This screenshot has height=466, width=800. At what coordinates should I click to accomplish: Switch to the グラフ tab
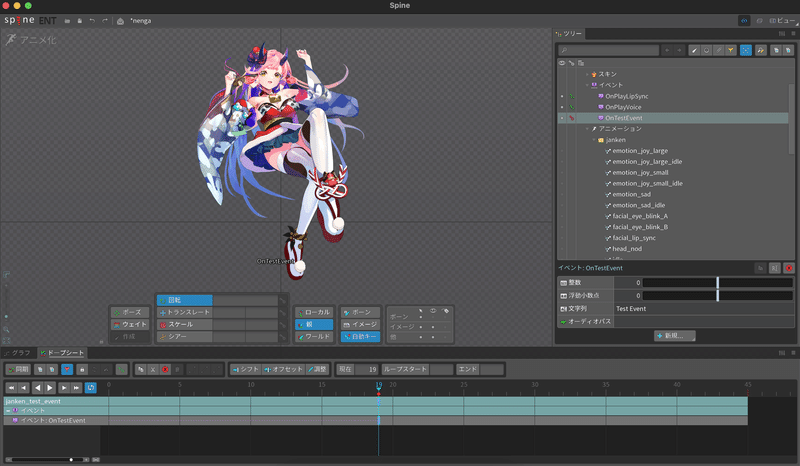[18, 353]
